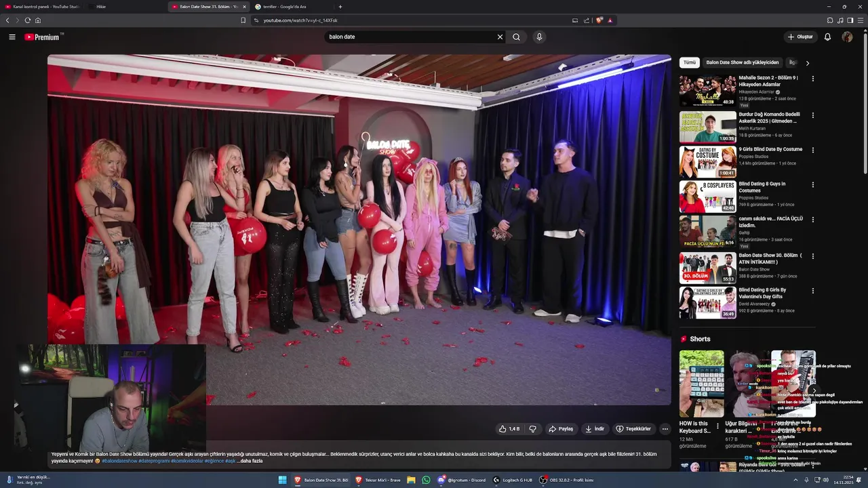Viewport: 868px width, 488px height.
Task: Open browser main menu
Action: [x=861, y=20]
